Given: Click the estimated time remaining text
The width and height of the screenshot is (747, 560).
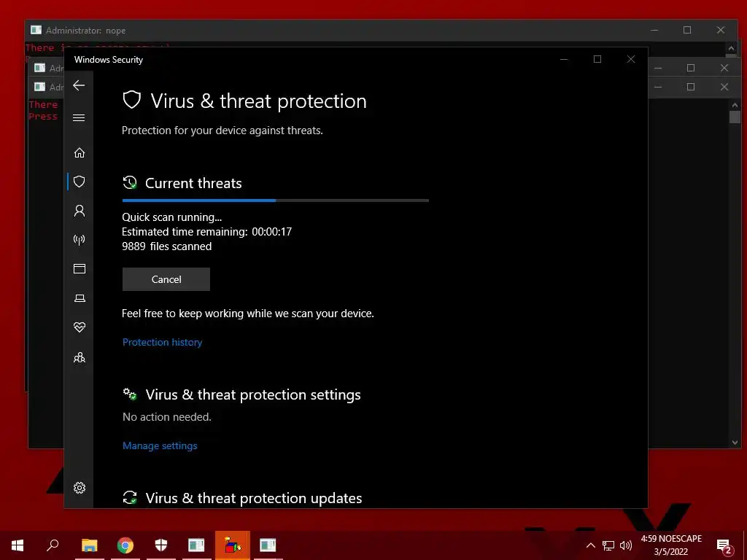Looking at the screenshot, I should [206, 232].
